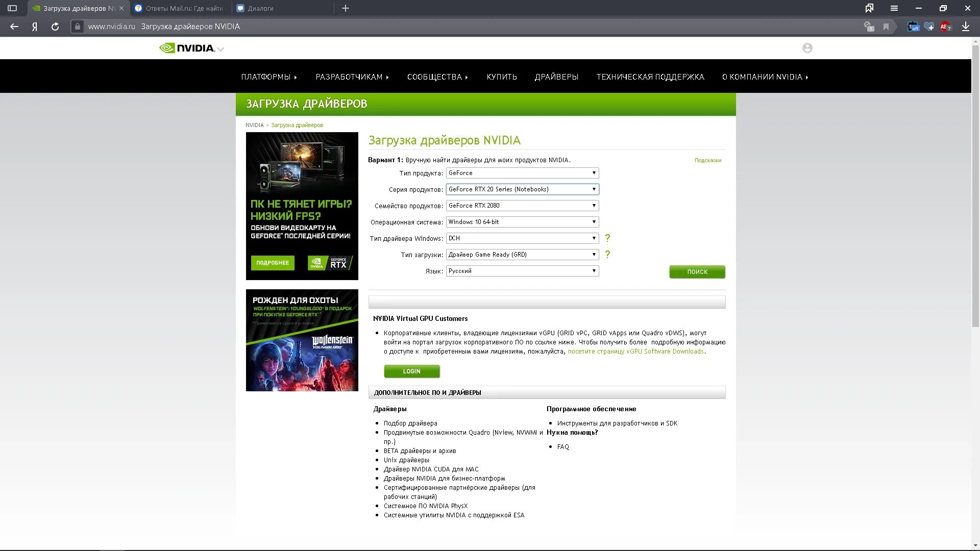Open the browser hamburger menu
The width and height of the screenshot is (980, 551).
point(894,8)
